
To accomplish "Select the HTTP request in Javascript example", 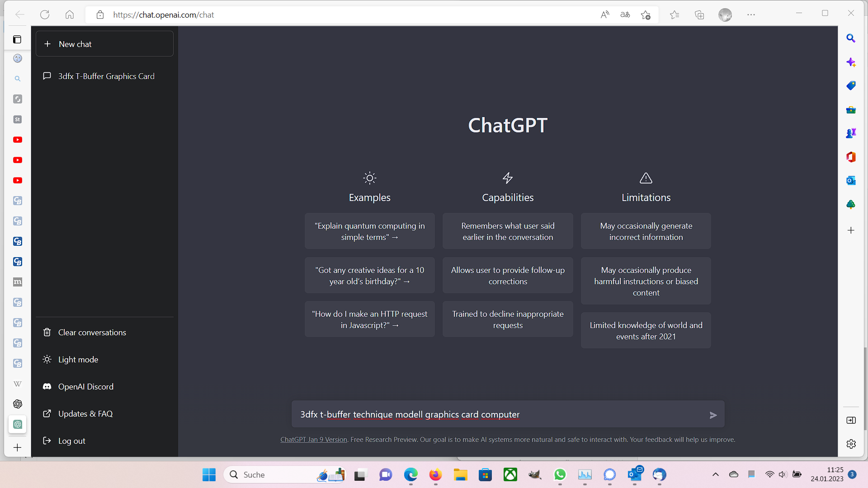I will pyautogui.click(x=369, y=319).
